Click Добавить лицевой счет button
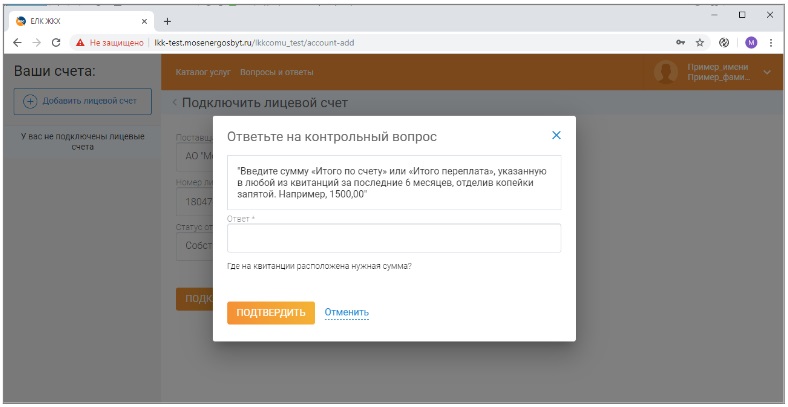This screenshot has width=788, height=407. 82,101
